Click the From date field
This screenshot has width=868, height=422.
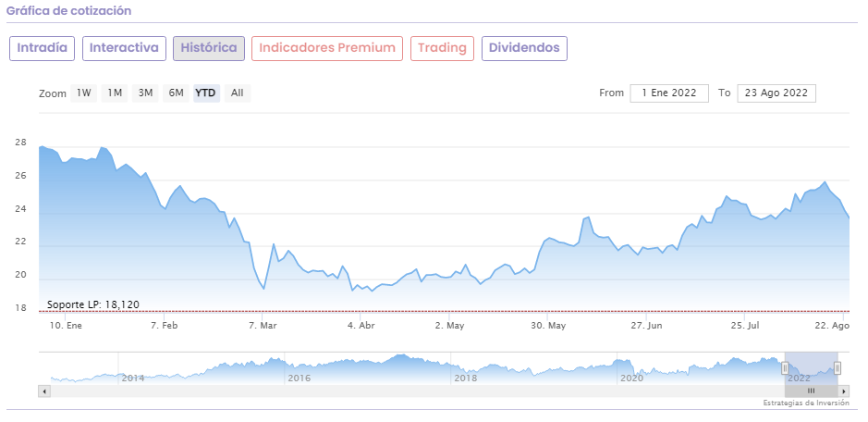tap(669, 93)
